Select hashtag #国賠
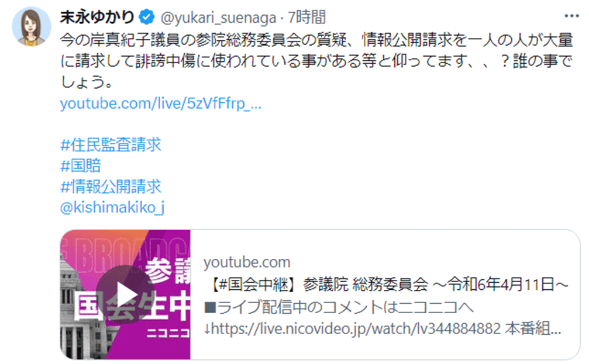 [x=80, y=165]
